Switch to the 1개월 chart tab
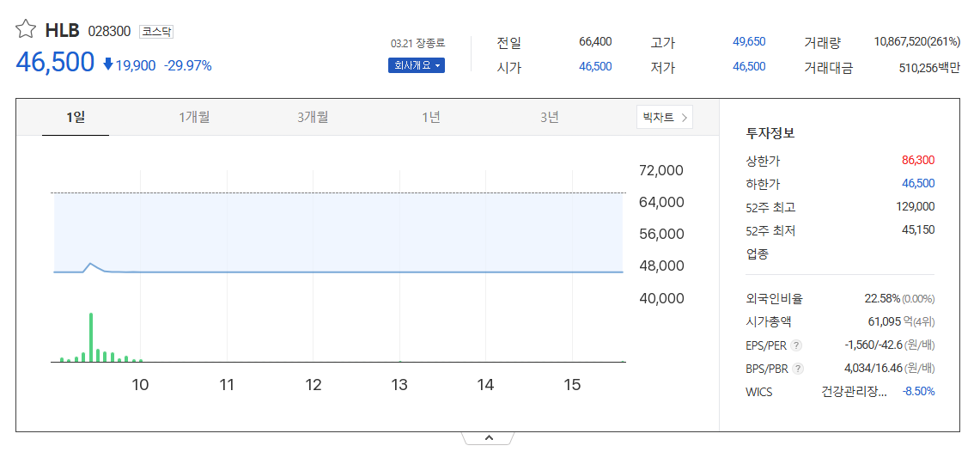This screenshot has width=980, height=458. [194, 117]
